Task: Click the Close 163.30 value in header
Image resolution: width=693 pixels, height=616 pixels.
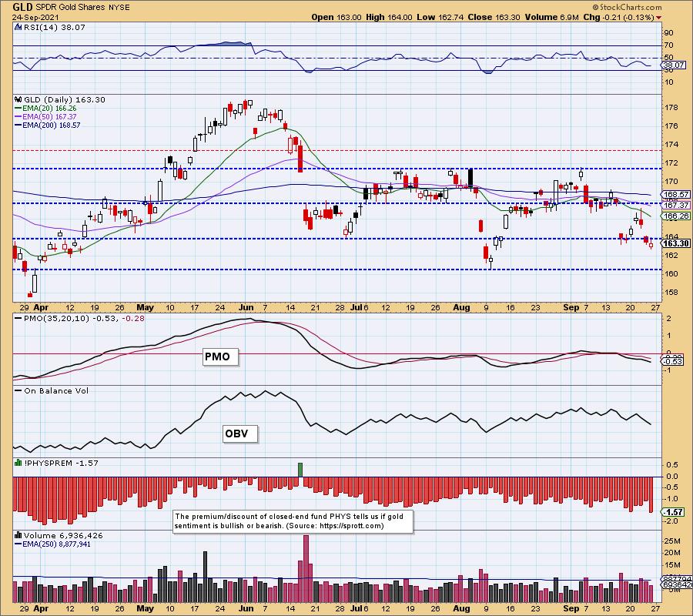Action: [494, 17]
